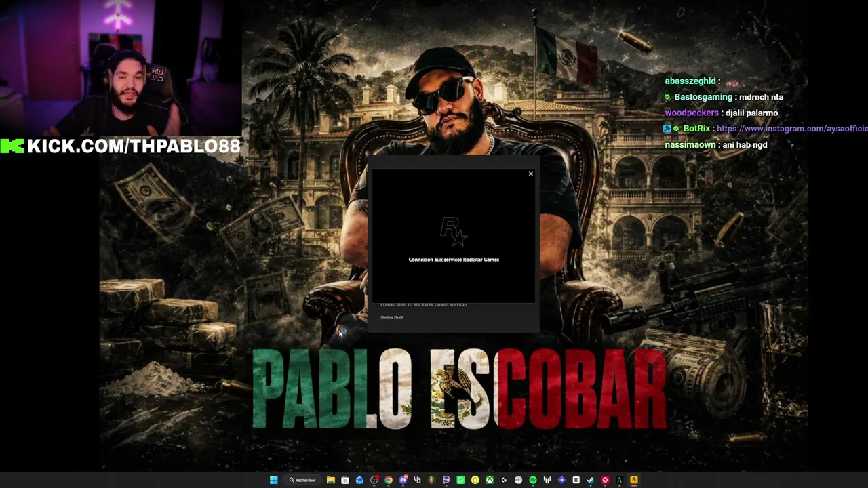Open the purple arrow taskbar app
868x488 pixels.
pyautogui.click(x=561, y=480)
